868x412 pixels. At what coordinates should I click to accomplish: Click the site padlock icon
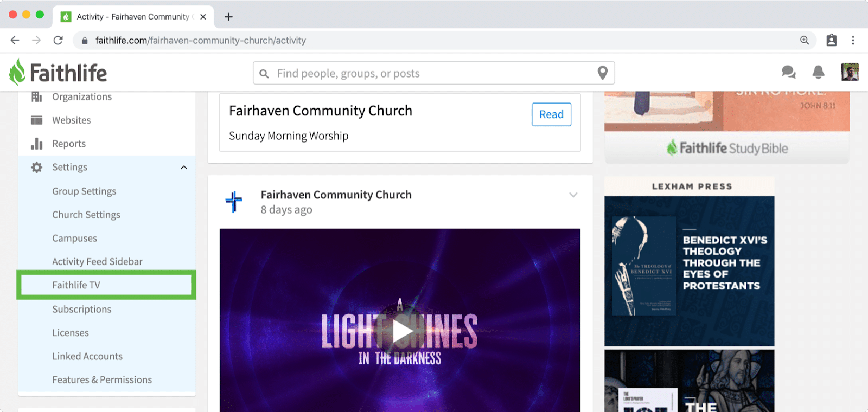85,41
